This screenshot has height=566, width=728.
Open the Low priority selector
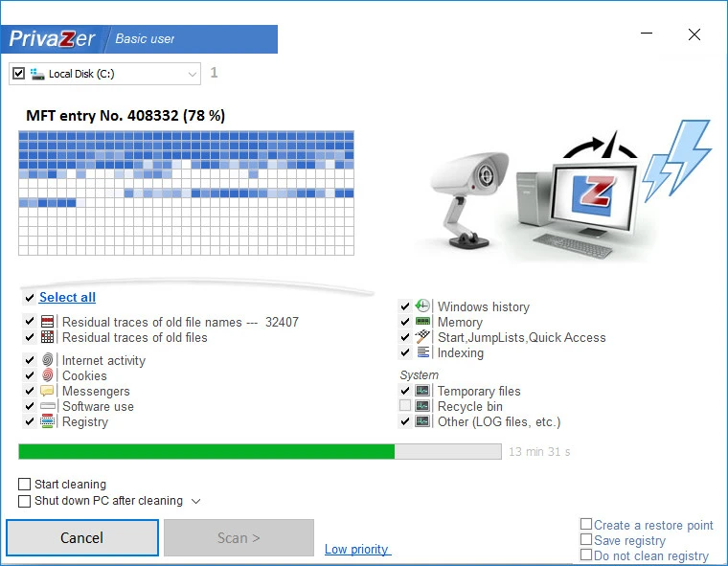(x=356, y=549)
